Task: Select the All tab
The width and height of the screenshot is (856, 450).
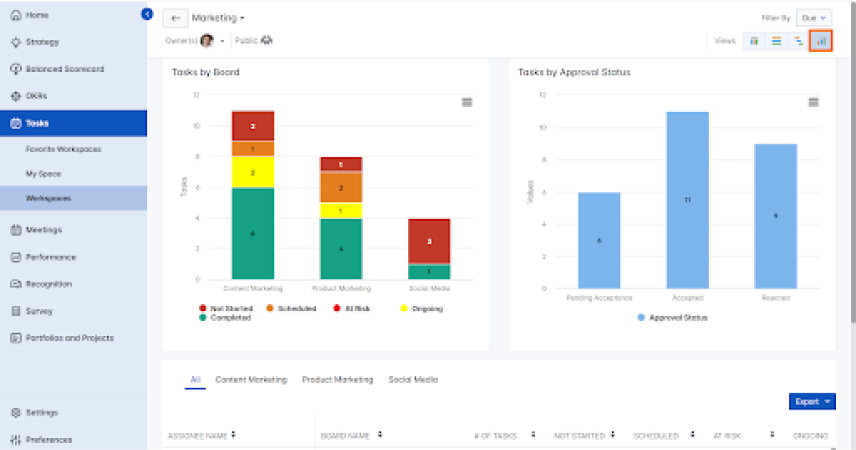Action: pyautogui.click(x=195, y=380)
